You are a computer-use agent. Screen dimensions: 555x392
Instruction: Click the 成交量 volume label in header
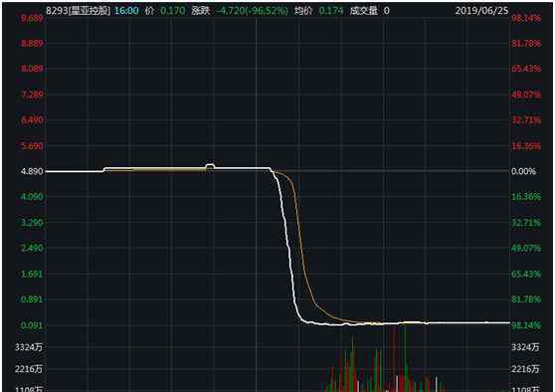(363, 11)
